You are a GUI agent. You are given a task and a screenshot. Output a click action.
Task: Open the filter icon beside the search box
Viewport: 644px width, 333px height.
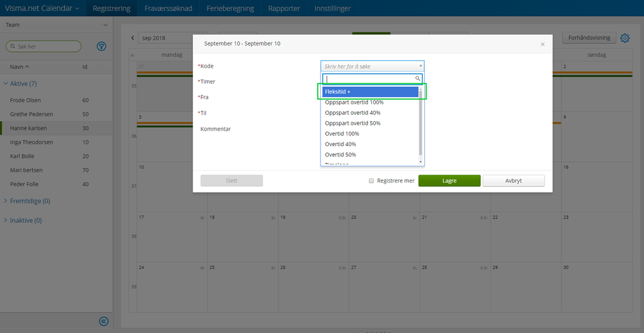[x=101, y=46]
